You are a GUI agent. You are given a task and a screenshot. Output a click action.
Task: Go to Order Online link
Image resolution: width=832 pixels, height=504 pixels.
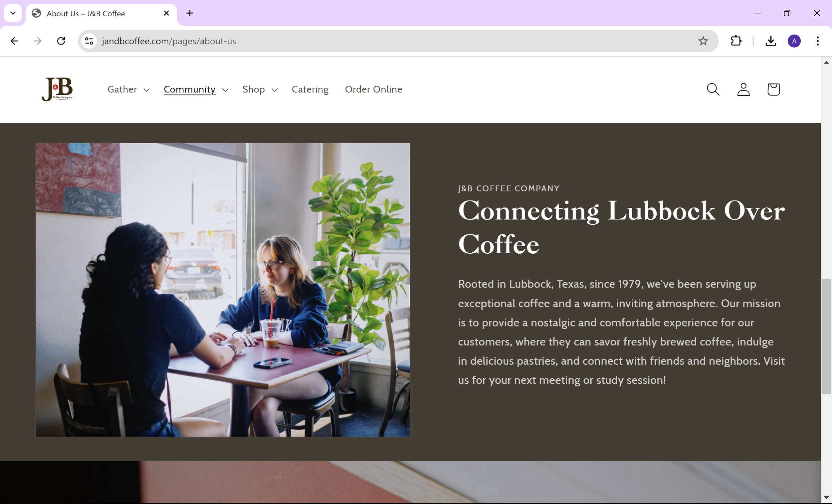[373, 89]
